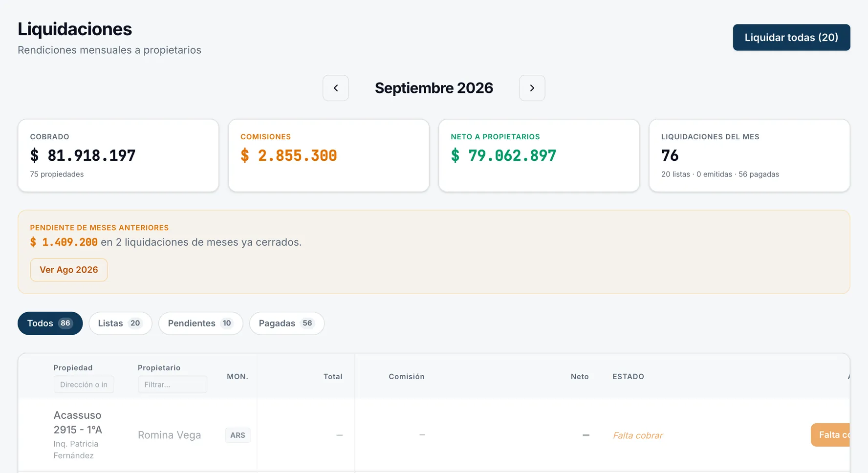Click owner name Romina Vega

pos(169,435)
